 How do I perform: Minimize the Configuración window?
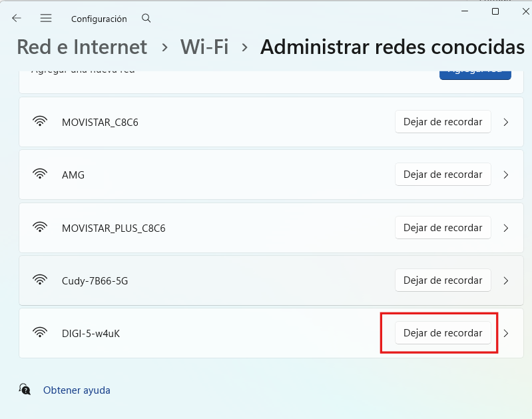coord(465,11)
